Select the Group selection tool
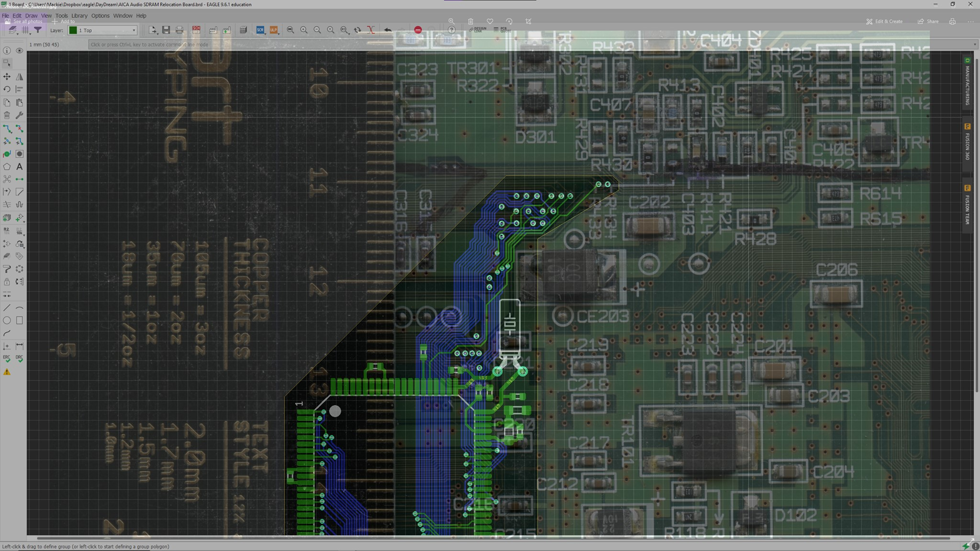The width and height of the screenshot is (980, 551). pyautogui.click(x=7, y=63)
